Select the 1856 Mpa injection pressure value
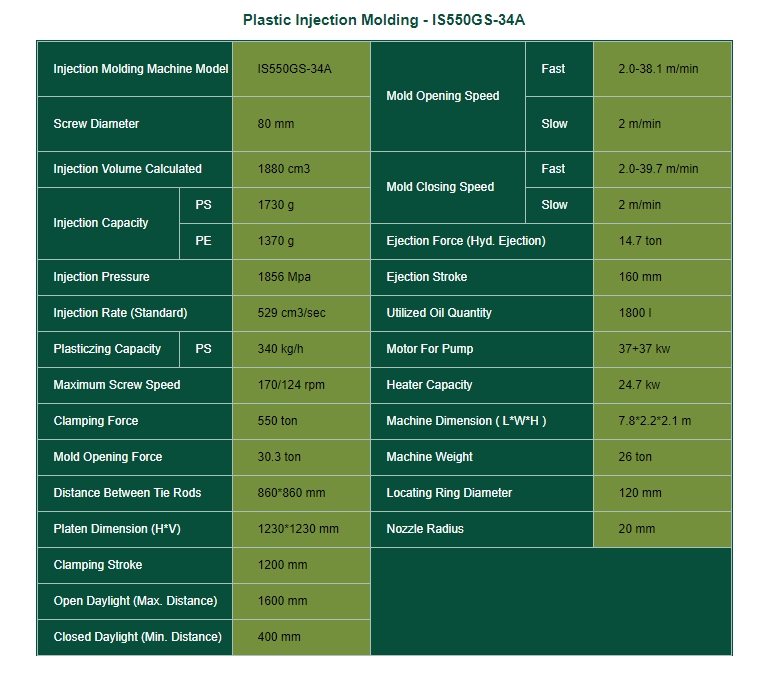The image size is (768, 678). pyautogui.click(x=301, y=277)
